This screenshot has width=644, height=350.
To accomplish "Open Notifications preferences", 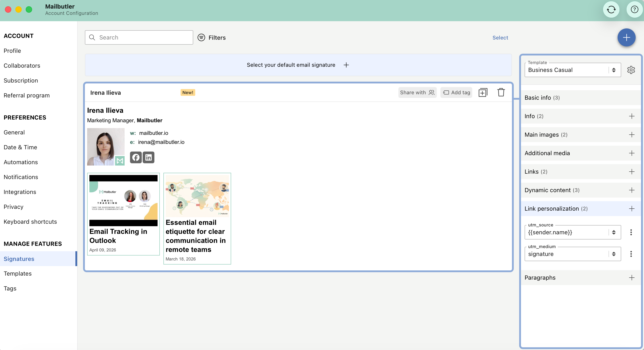I will [21, 177].
